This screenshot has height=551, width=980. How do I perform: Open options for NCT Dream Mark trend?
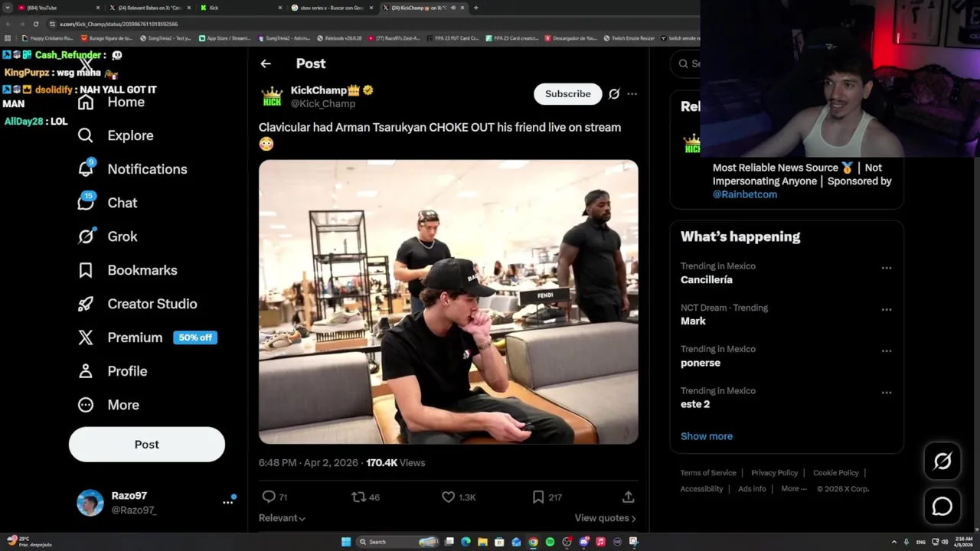(x=886, y=309)
